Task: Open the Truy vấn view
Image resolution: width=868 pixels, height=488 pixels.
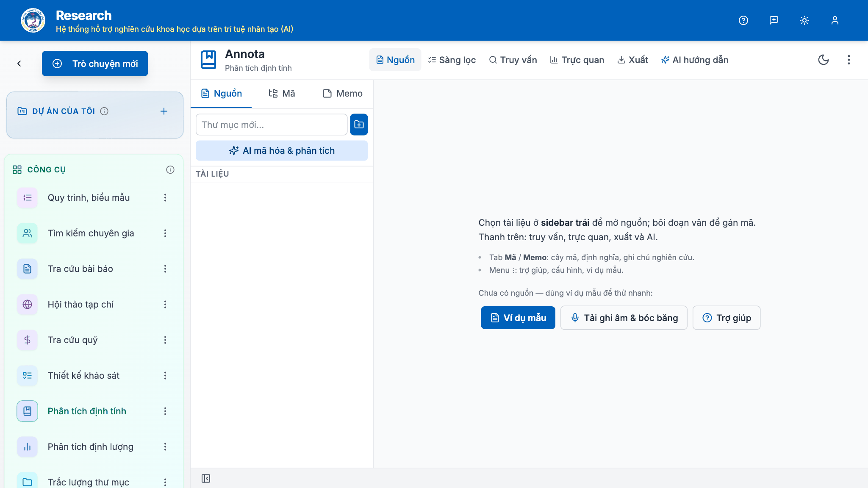Action: pos(513,60)
